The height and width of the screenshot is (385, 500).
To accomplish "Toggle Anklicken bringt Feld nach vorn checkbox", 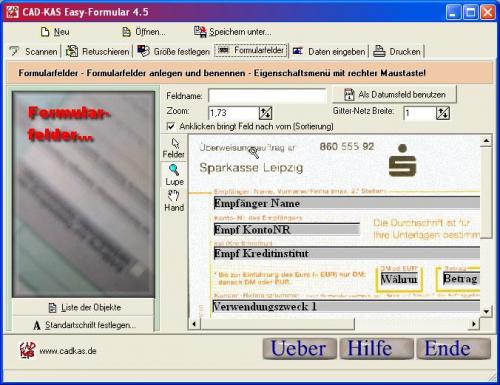I will pos(171,126).
